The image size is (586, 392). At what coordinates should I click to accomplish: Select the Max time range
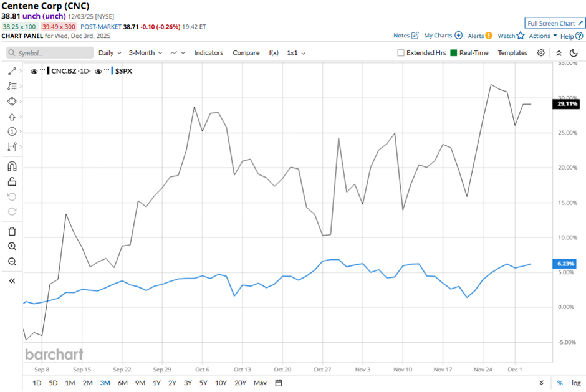point(260,383)
